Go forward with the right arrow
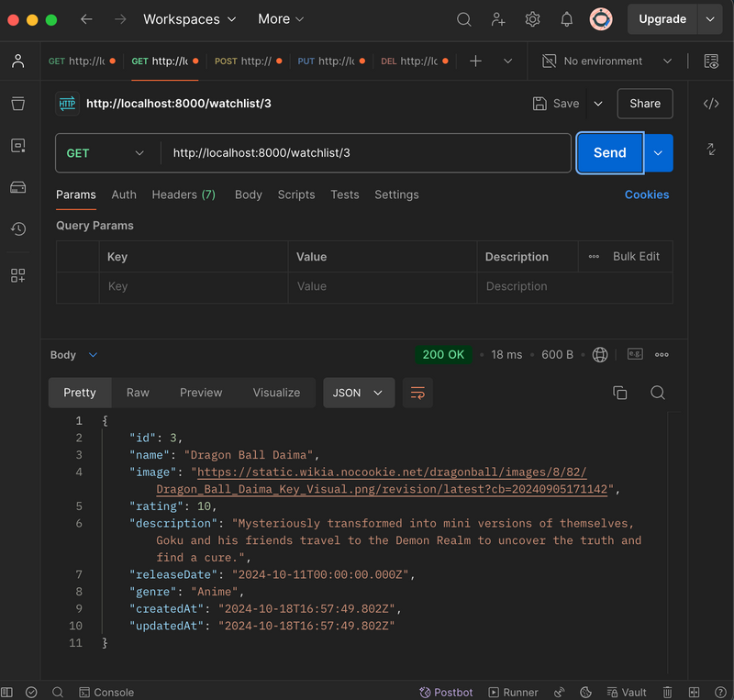 coord(120,19)
